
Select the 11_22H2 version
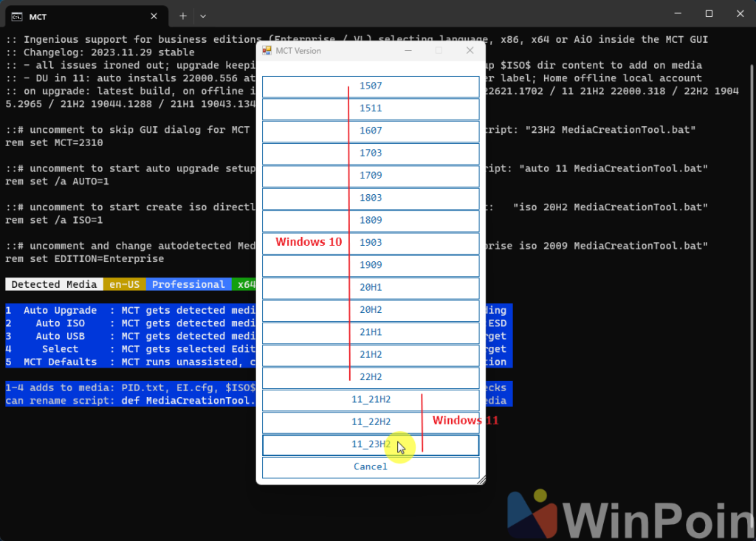tap(371, 422)
